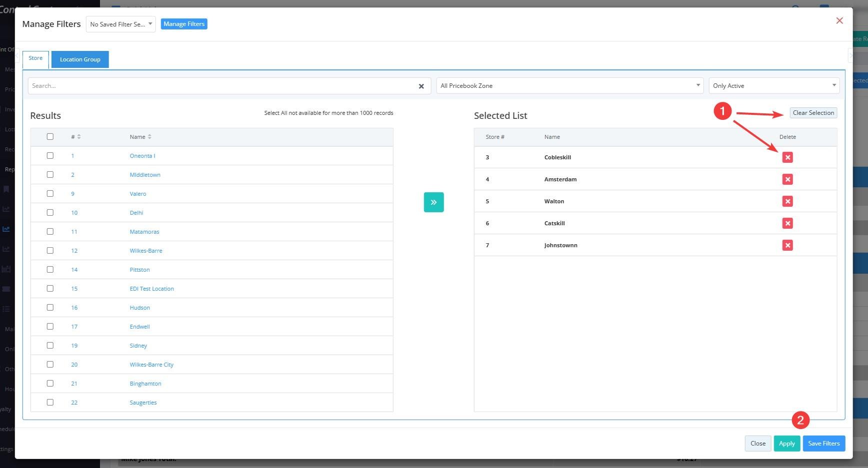
Task: Click the Save Filters button
Action: click(x=823, y=444)
